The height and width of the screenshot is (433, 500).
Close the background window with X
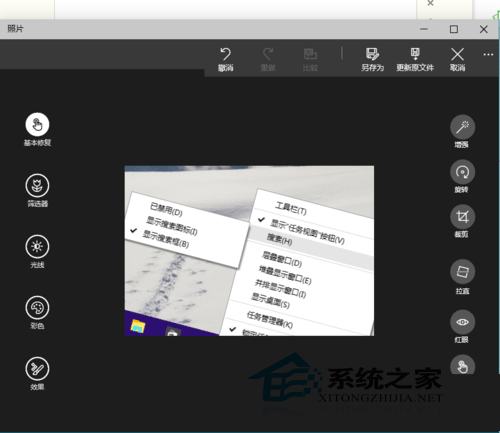pyautogui.click(x=430, y=3)
